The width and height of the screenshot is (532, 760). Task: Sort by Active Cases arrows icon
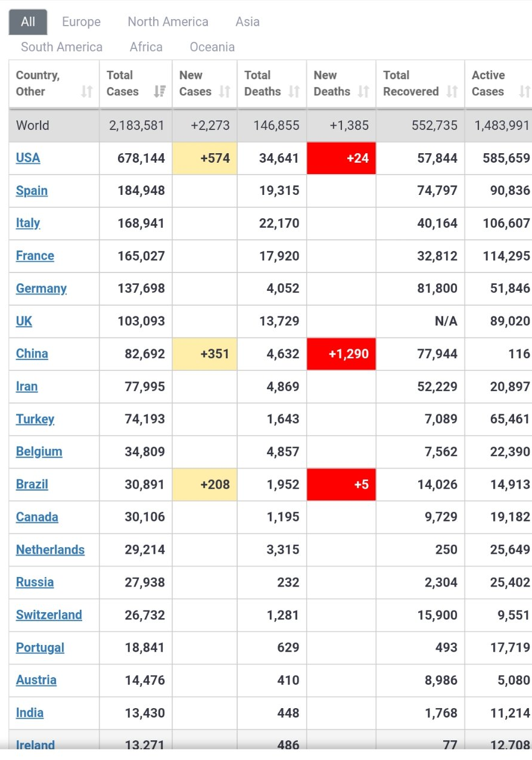coord(525,91)
